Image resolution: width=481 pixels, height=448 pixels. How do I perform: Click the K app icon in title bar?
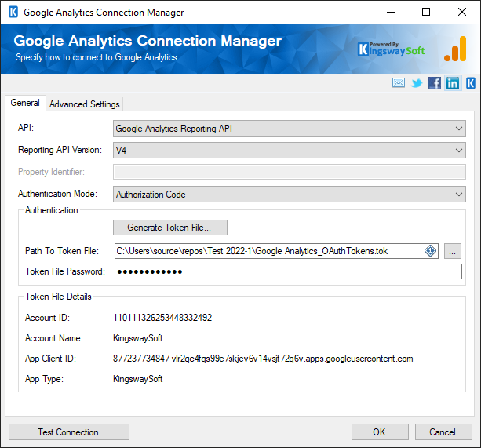pyautogui.click(x=13, y=13)
